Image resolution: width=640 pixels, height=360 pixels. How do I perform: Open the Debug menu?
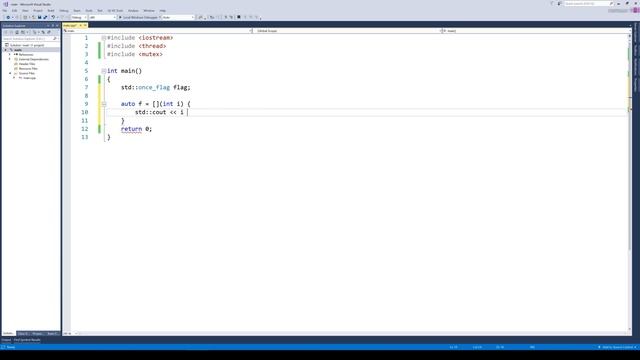pyautogui.click(x=64, y=11)
